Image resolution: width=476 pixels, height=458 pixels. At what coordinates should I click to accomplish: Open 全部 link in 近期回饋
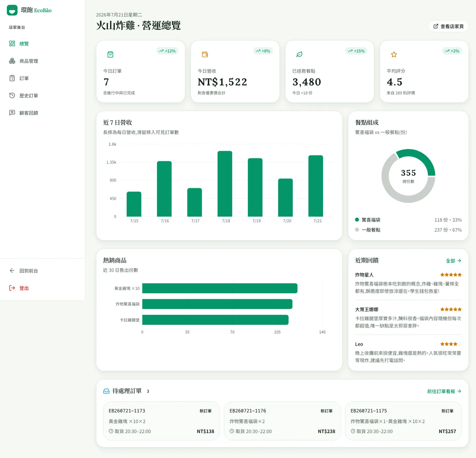pos(454,261)
